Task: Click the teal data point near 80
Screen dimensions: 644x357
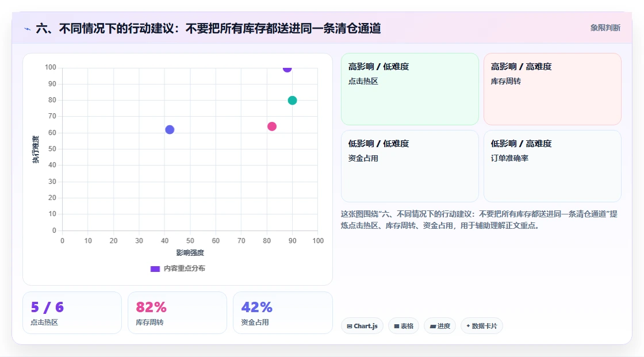Action: (292, 100)
